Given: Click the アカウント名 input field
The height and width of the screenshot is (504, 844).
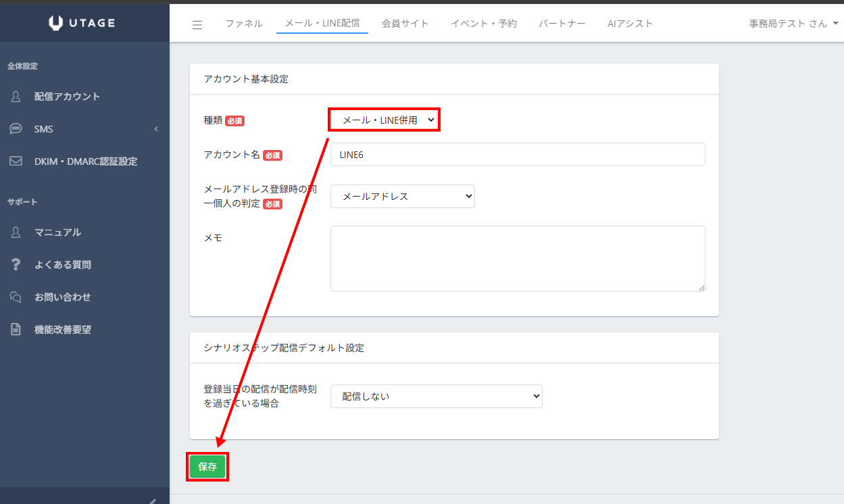Looking at the screenshot, I should pos(517,155).
